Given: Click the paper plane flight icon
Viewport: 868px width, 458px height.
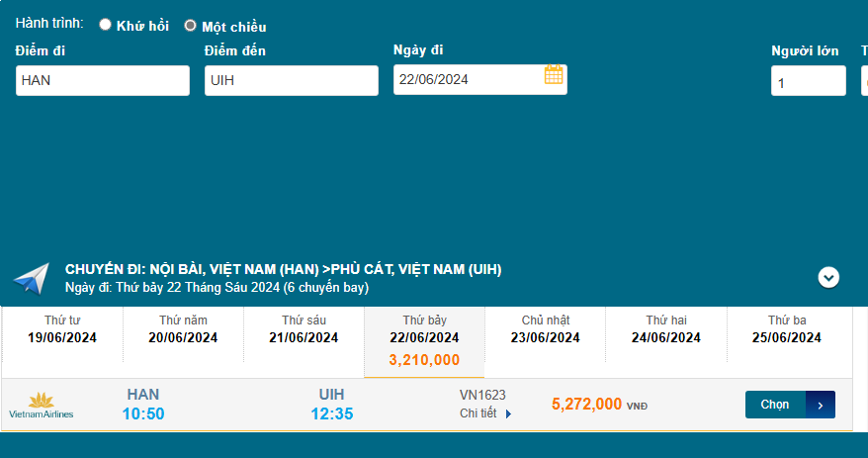Looking at the screenshot, I should 32,279.
